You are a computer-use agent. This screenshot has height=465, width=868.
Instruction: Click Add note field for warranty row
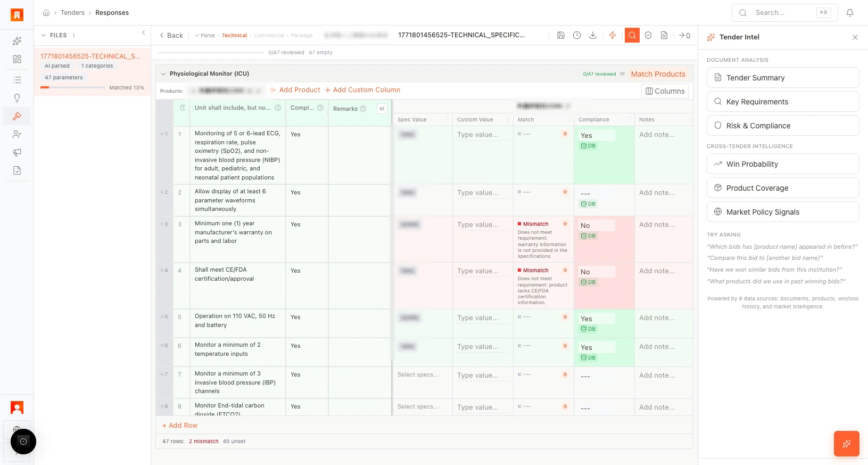pyautogui.click(x=657, y=225)
